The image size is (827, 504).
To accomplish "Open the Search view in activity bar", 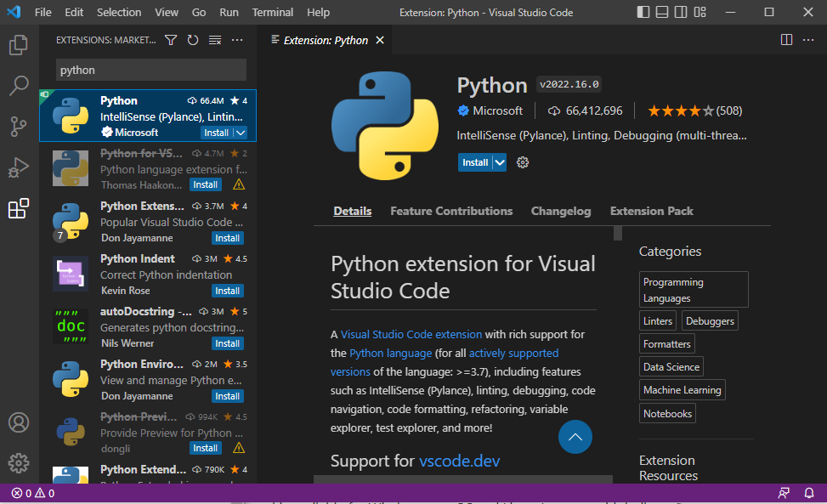I will [19, 85].
